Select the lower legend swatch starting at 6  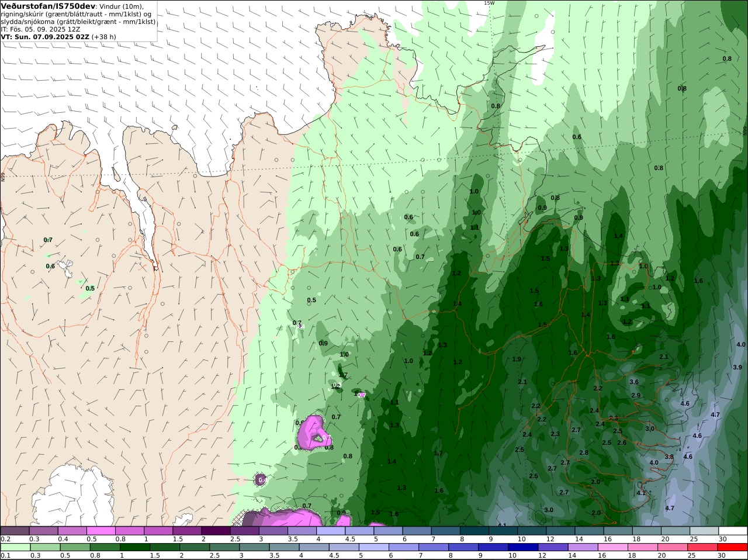coord(404,547)
